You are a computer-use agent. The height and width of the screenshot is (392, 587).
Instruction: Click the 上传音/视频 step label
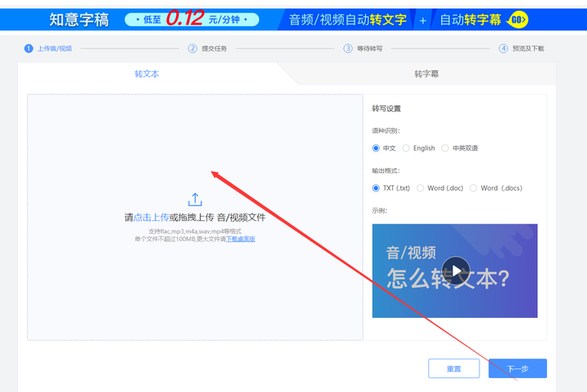(x=55, y=49)
